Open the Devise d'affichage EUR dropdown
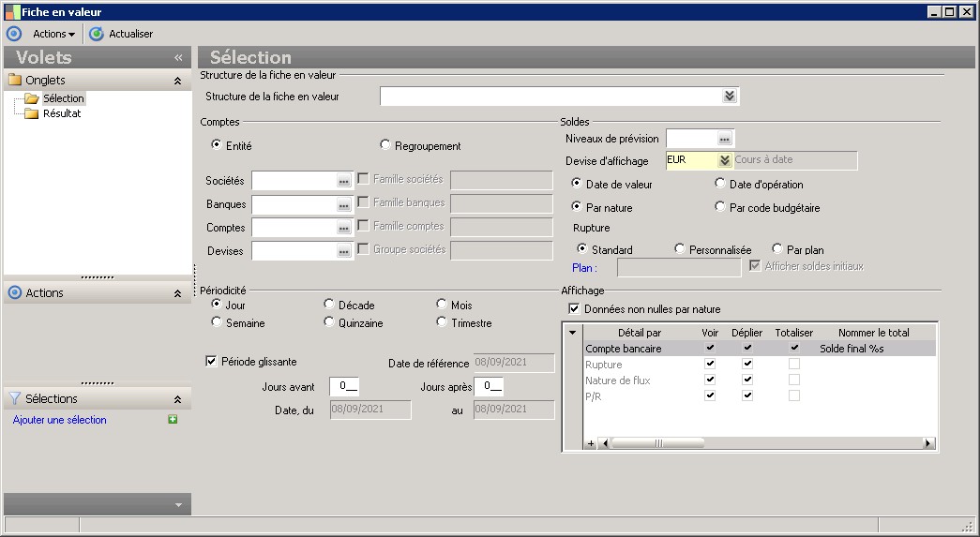The width and height of the screenshot is (980, 537). click(724, 161)
